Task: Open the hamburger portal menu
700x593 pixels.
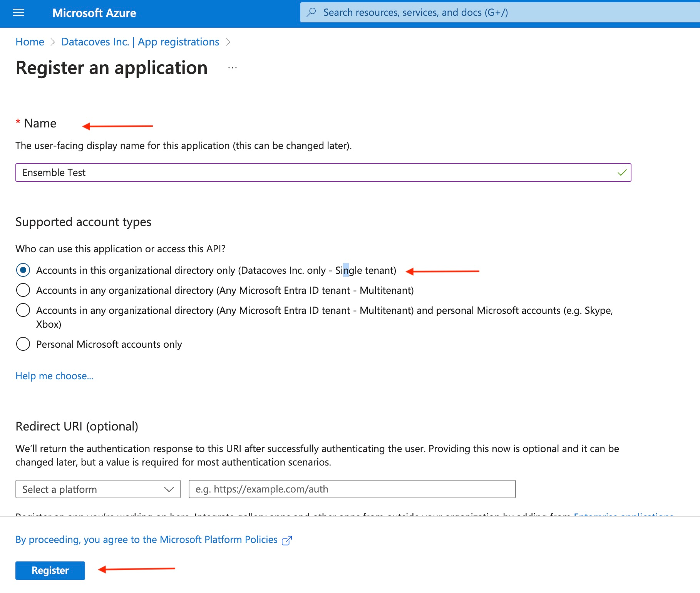Action: coord(18,13)
